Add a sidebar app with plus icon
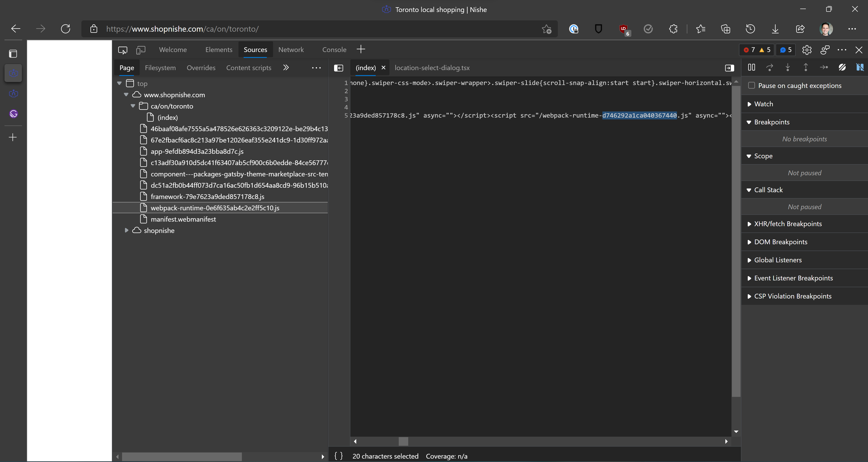 click(13, 137)
